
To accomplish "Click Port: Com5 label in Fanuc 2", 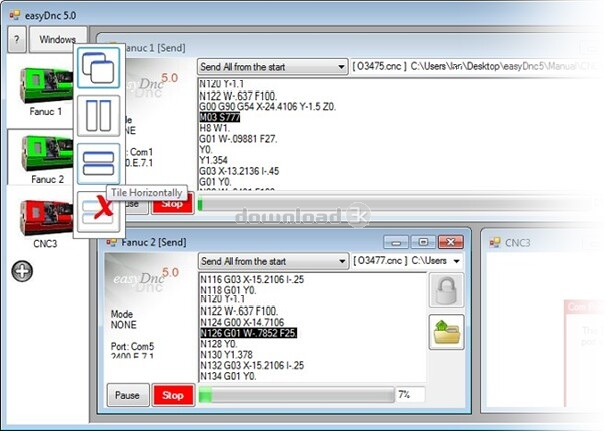I will pyautogui.click(x=132, y=346).
